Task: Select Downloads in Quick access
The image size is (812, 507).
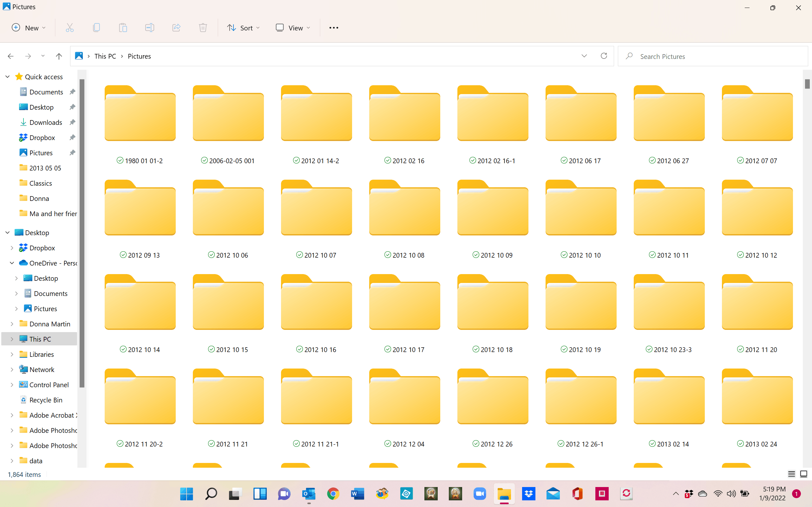Action: (x=46, y=122)
